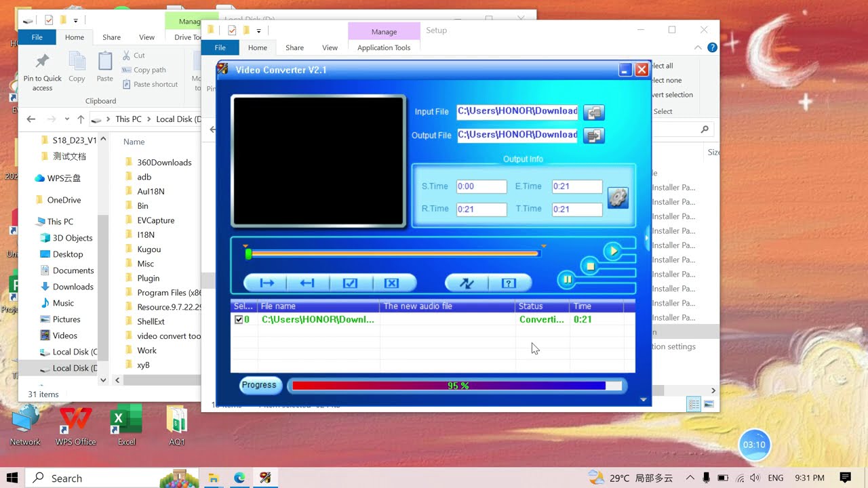Viewport: 868px width, 488px height.
Task: Click the begin conversion arrows button
Action: click(x=467, y=283)
